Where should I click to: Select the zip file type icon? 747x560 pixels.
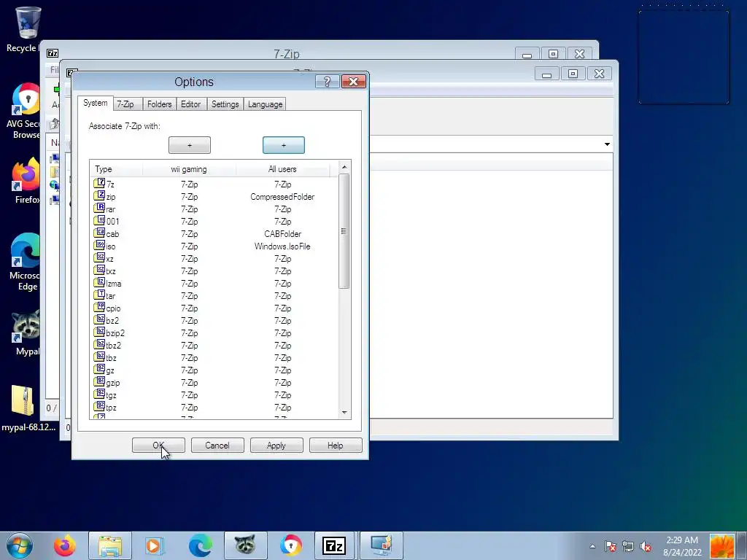point(99,195)
